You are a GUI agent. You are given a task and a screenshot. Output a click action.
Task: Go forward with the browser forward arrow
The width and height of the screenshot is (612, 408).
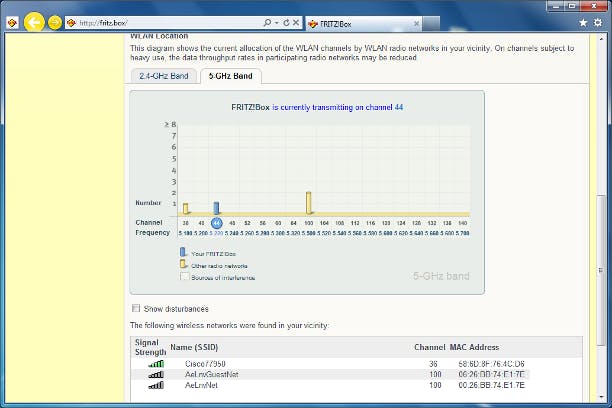point(55,23)
